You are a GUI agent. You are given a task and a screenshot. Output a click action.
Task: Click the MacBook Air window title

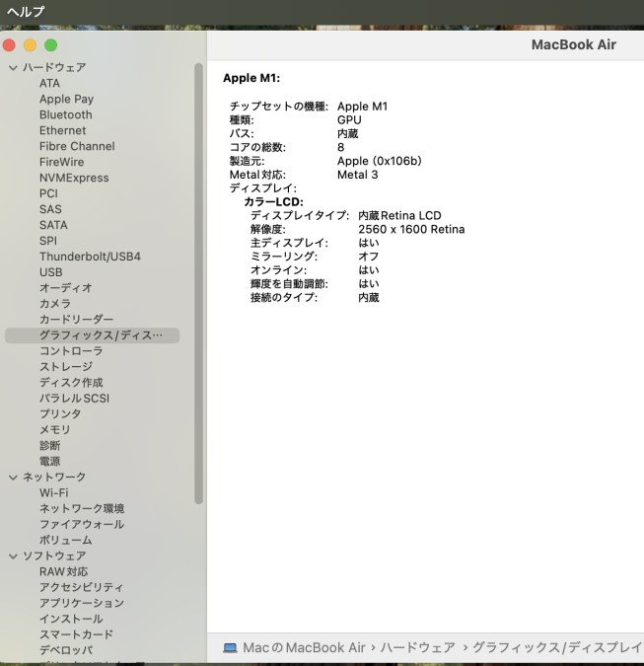click(x=574, y=44)
